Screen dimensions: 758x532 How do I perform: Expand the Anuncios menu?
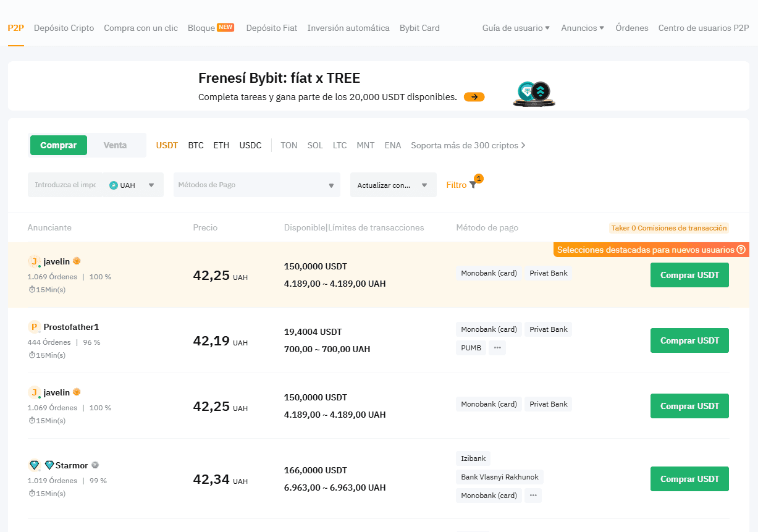pyautogui.click(x=583, y=28)
